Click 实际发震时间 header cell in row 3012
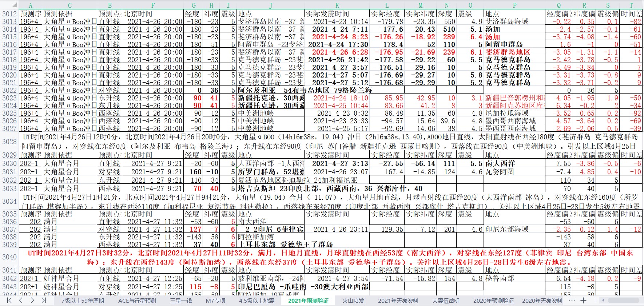644x306 pixels. (x=337, y=14)
